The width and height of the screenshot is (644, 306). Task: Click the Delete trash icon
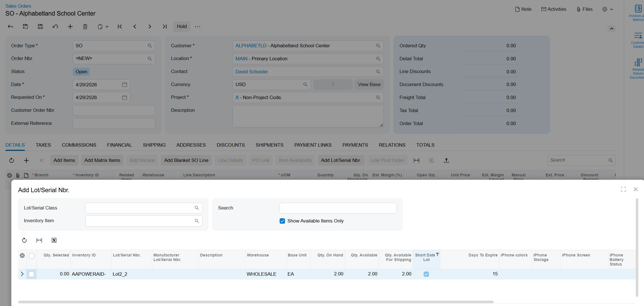tap(85, 27)
